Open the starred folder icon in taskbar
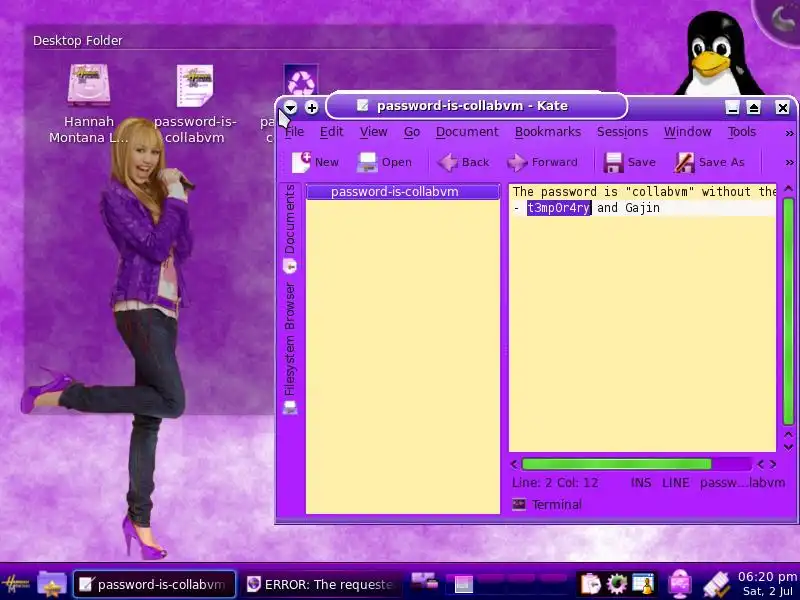 (52, 584)
